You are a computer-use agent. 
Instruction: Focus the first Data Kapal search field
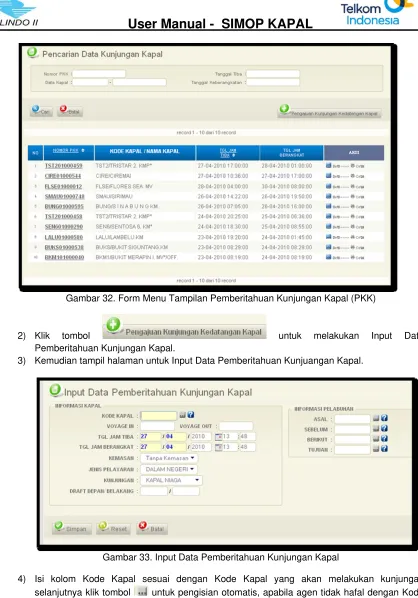90,82
